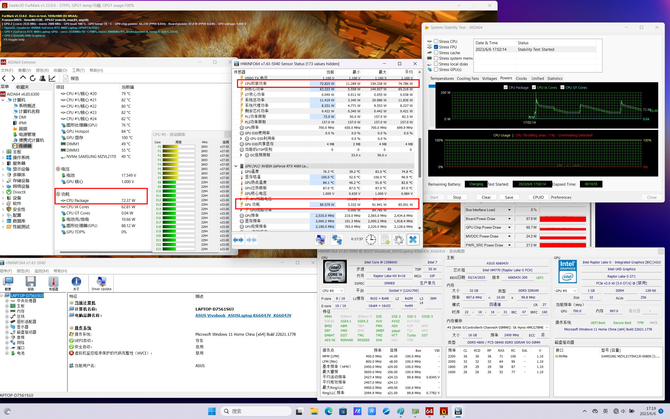Viewport: 670px width, 419px height.
Task: Click Save button in stability test
Action: [x=509, y=197]
